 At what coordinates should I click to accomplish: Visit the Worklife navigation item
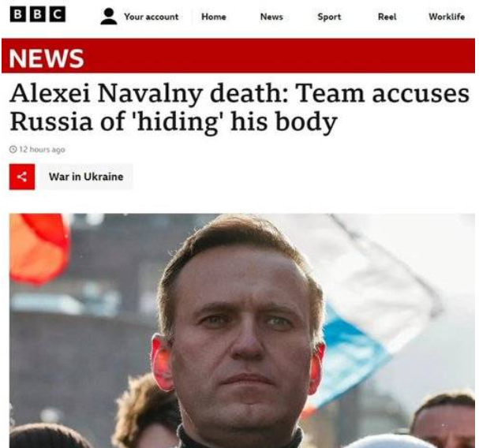click(x=447, y=17)
